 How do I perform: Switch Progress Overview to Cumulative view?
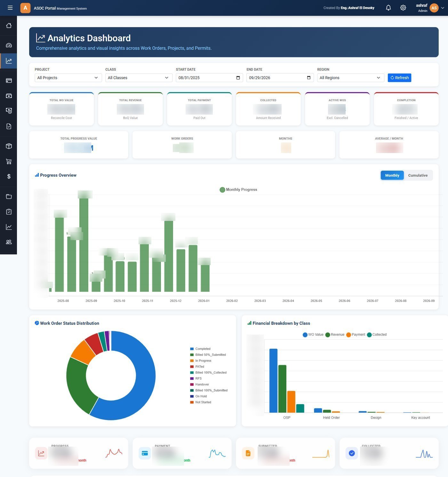coord(418,175)
